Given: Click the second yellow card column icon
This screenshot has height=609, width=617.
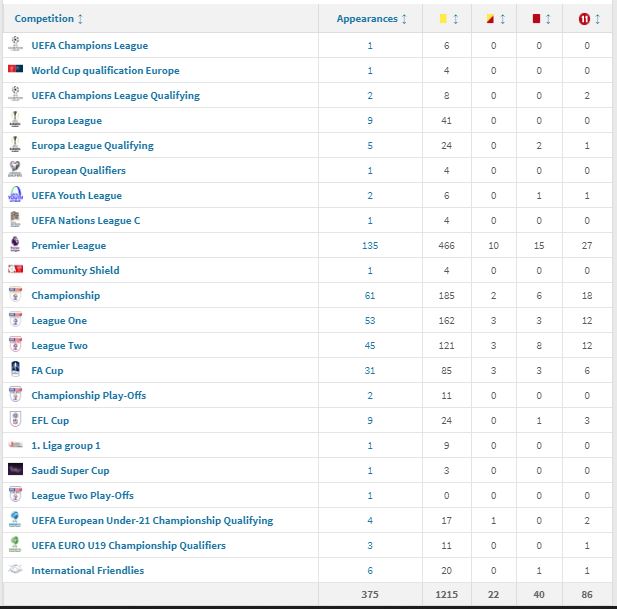Looking at the screenshot, I should (x=489, y=19).
